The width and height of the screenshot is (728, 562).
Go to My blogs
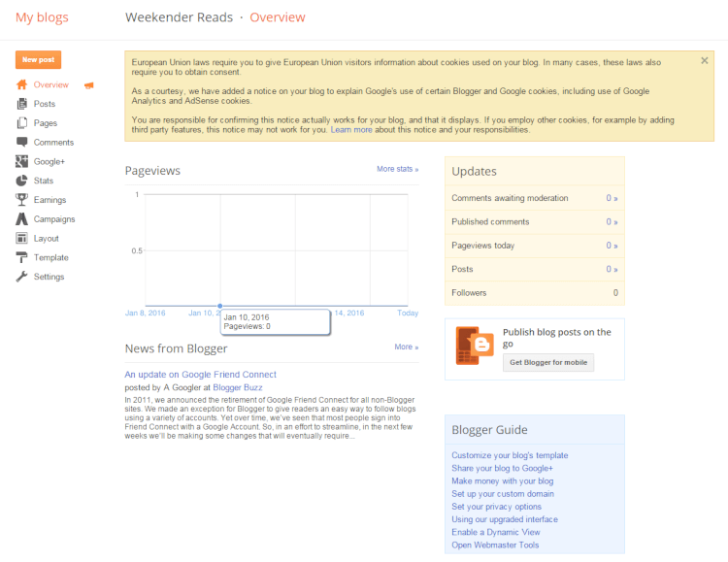[x=42, y=17]
